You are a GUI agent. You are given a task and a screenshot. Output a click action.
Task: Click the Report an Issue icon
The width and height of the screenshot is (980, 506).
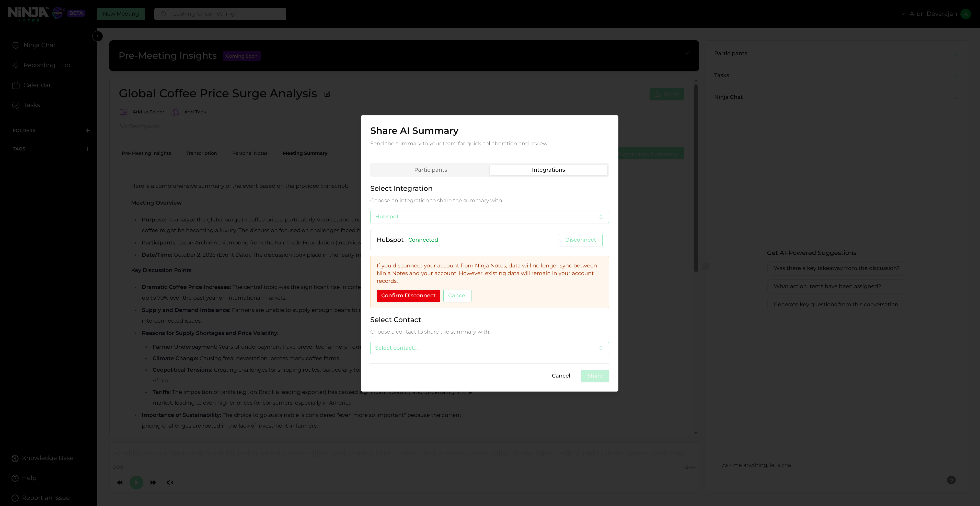(15, 498)
